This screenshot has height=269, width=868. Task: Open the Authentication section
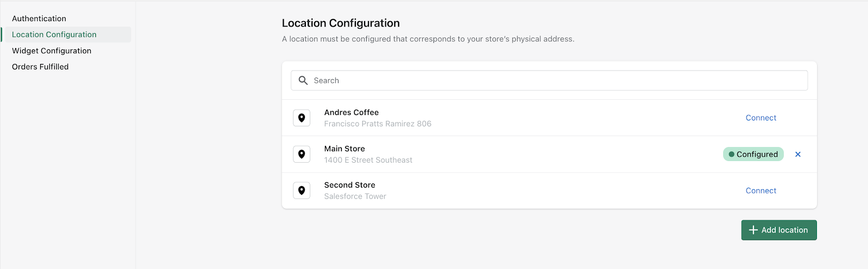pos(39,18)
